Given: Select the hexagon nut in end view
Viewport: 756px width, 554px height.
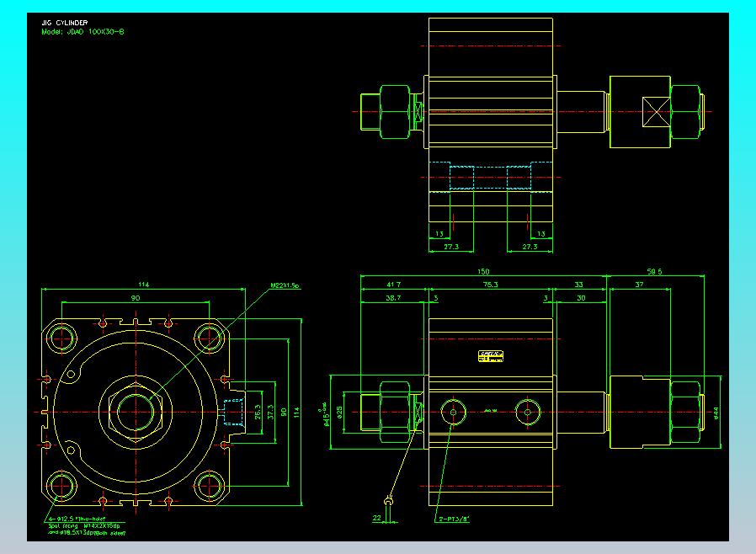Looking at the screenshot, I should coord(136,413).
